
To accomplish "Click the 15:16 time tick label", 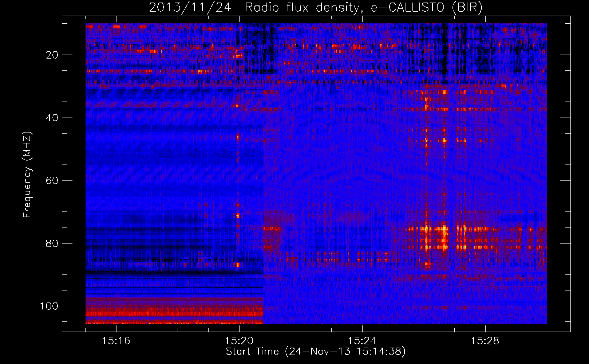I will pos(116,341).
